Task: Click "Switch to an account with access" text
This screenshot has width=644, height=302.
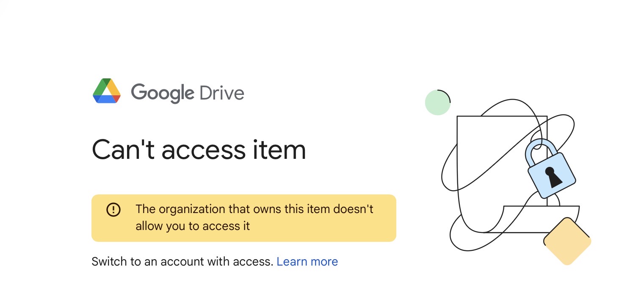Action: click(182, 262)
